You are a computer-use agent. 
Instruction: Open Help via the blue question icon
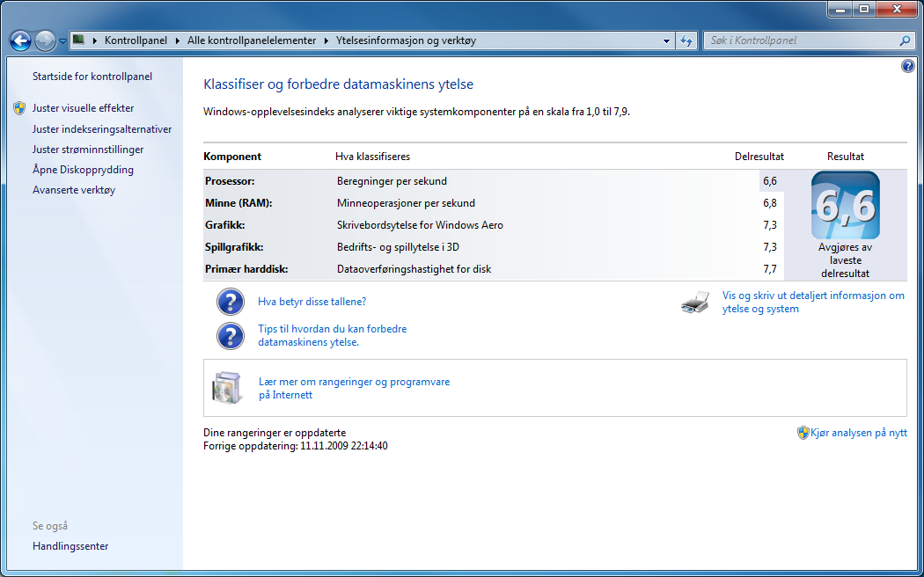tap(907, 66)
